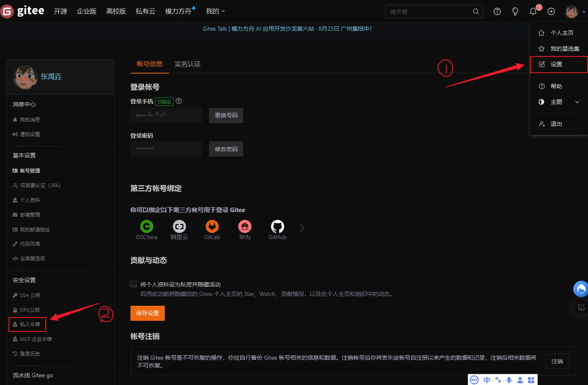
Task: Click the punctuation icon in IME bar
Action: pyautogui.click(x=498, y=380)
